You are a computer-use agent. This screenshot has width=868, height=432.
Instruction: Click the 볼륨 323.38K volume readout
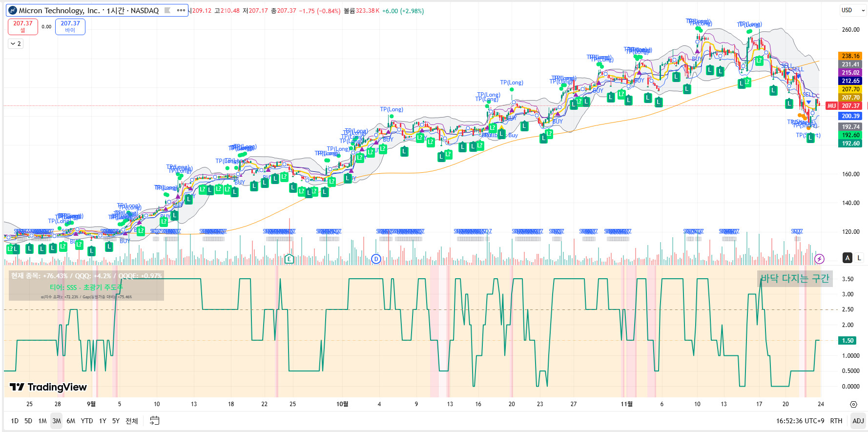[x=362, y=11]
